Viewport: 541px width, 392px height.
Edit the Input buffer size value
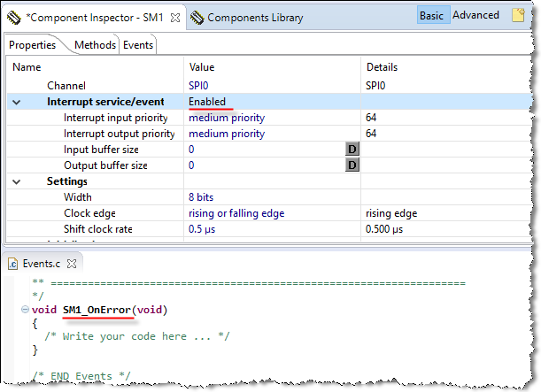tap(191, 150)
